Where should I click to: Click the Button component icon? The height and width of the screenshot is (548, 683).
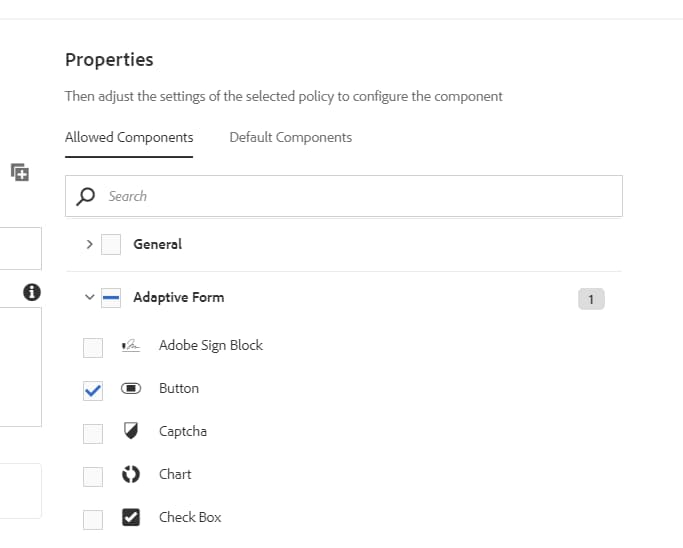coord(131,389)
